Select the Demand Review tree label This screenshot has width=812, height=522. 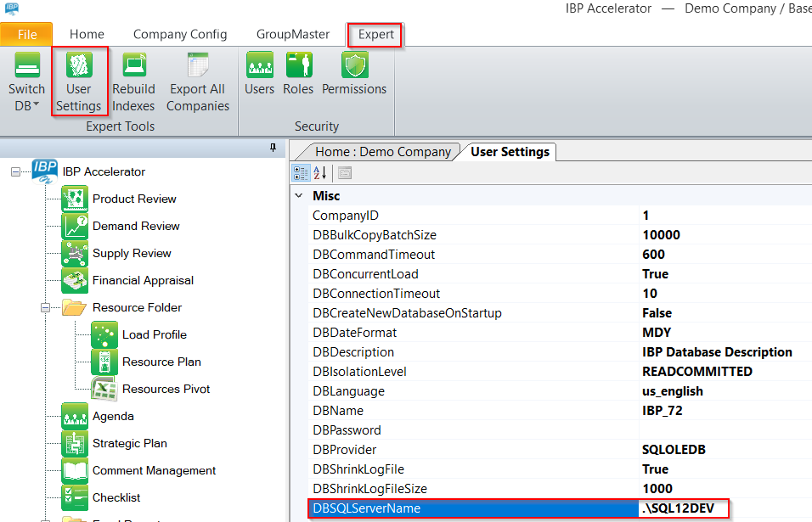click(136, 226)
